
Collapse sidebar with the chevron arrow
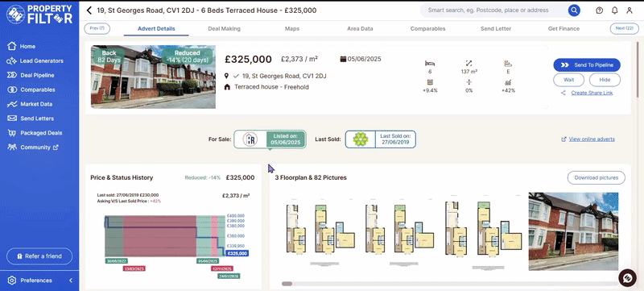pos(71,281)
